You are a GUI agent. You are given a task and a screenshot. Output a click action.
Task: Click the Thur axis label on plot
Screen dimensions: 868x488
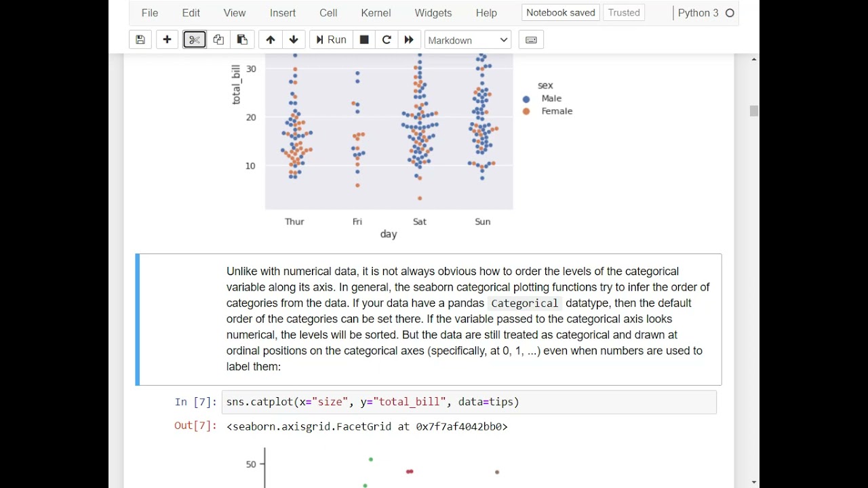tap(294, 222)
